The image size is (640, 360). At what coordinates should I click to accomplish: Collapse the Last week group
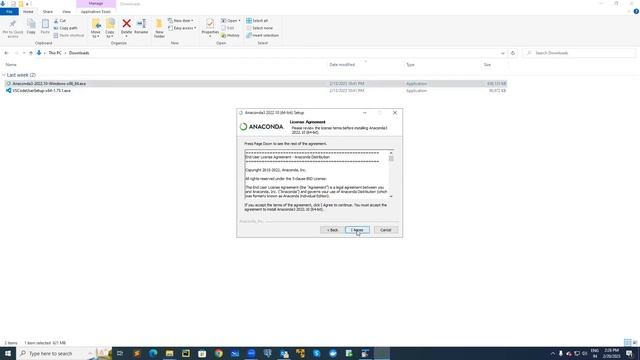(x=4, y=75)
